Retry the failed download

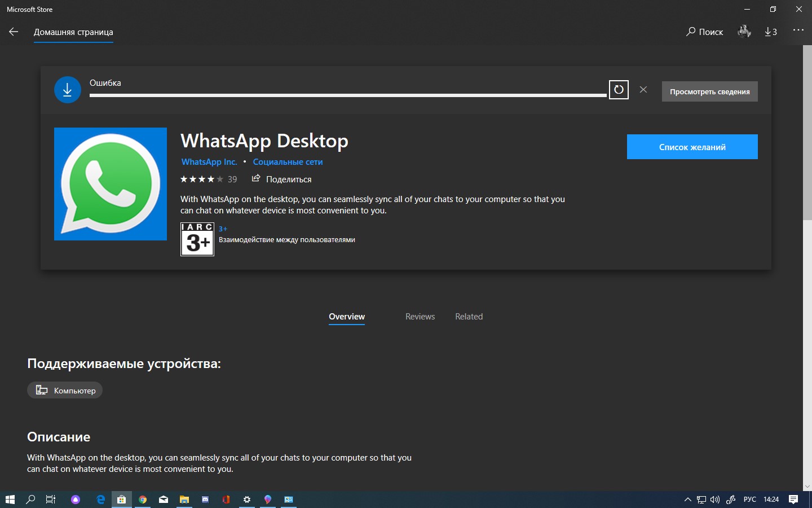click(619, 89)
